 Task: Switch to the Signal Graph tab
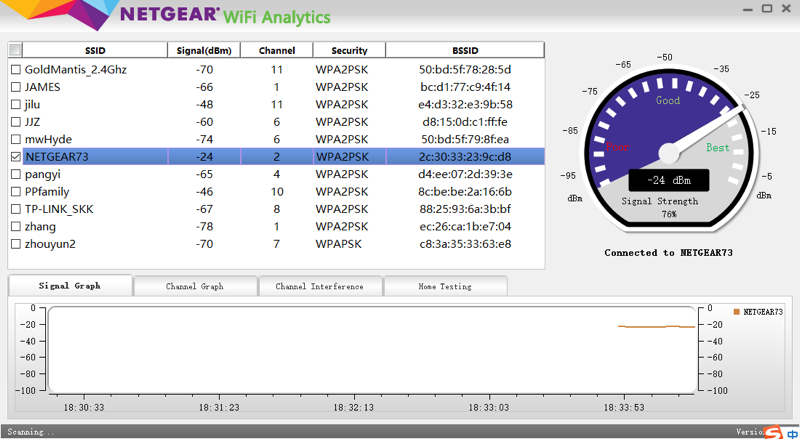pos(70,286)
